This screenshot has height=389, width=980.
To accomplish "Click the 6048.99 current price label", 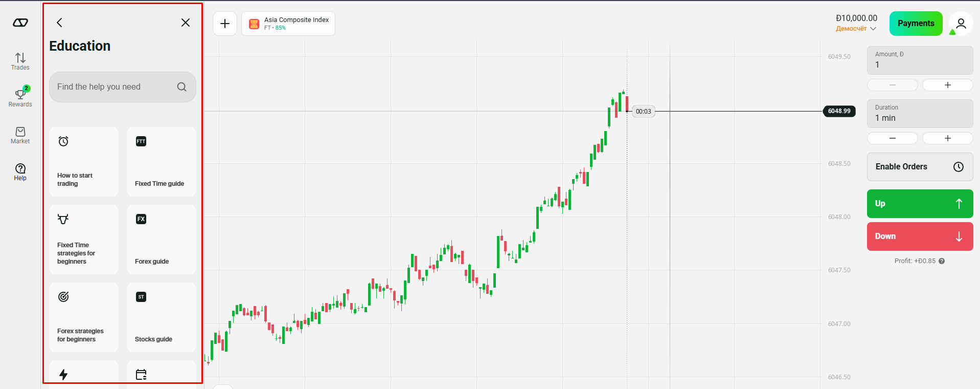I will point(839,111).
